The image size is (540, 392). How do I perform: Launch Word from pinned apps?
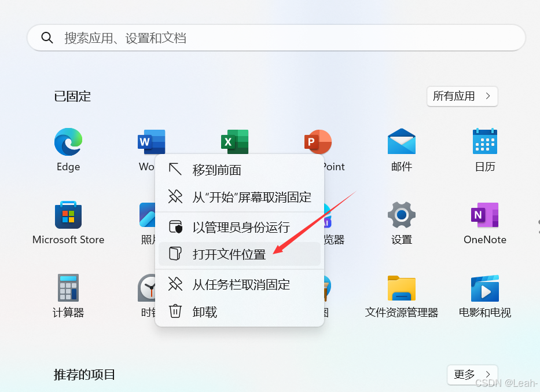click(x=151, y=142)
